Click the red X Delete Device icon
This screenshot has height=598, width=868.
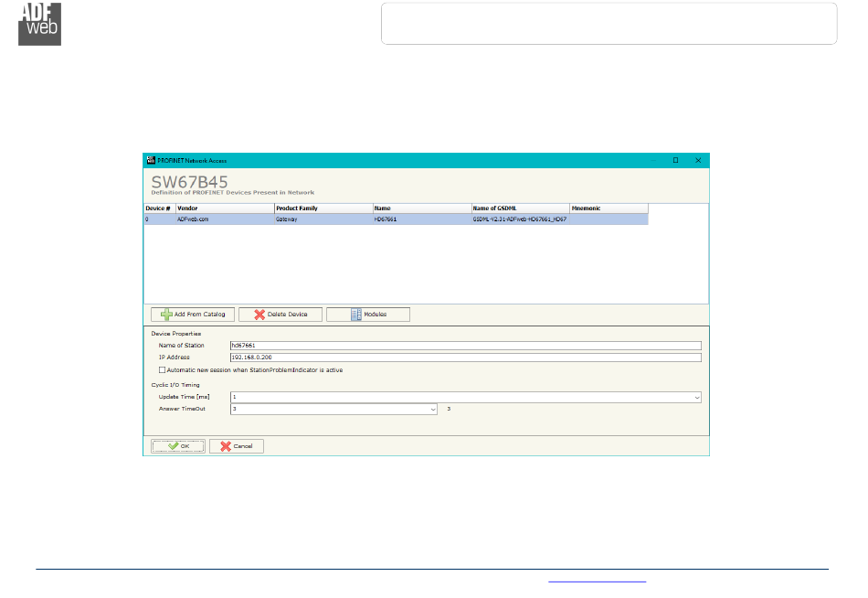[259, 315]
